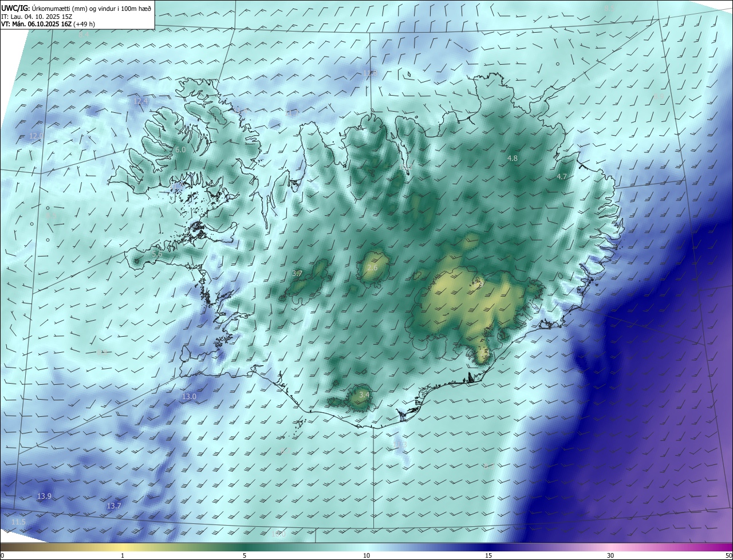
Task: Click the 50 tick on the color scale
Action: pos(728,555)
